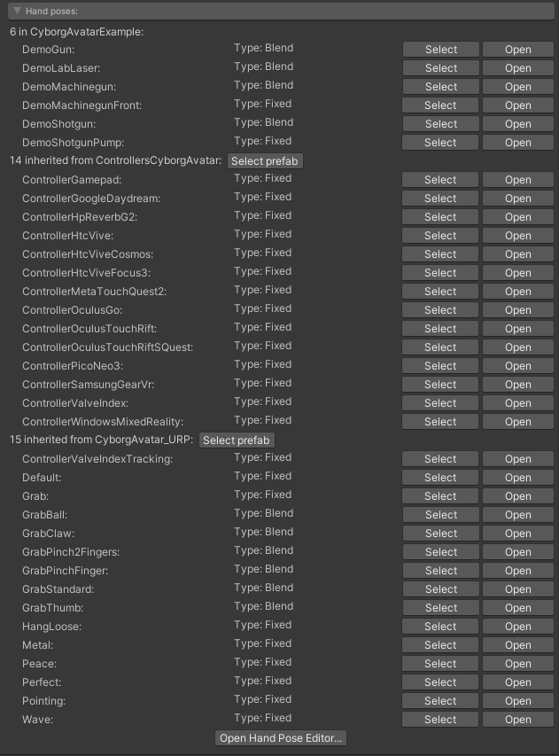Select the HangLoose pose
Screen dimensions: 559x756
click(x=440, y=627)
